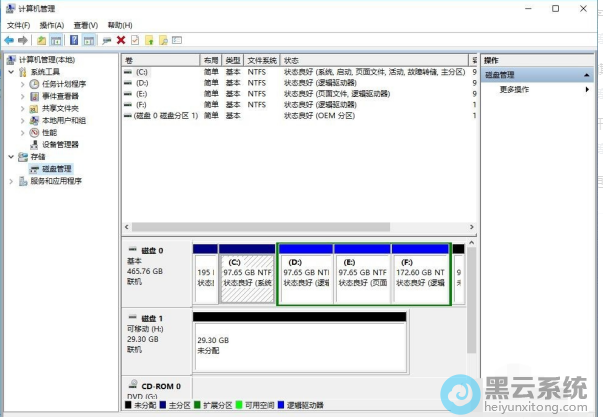The image size is (603, 419).
Task: Select 磁盘管理 in the left tree
Action: [x=56, y=169]
